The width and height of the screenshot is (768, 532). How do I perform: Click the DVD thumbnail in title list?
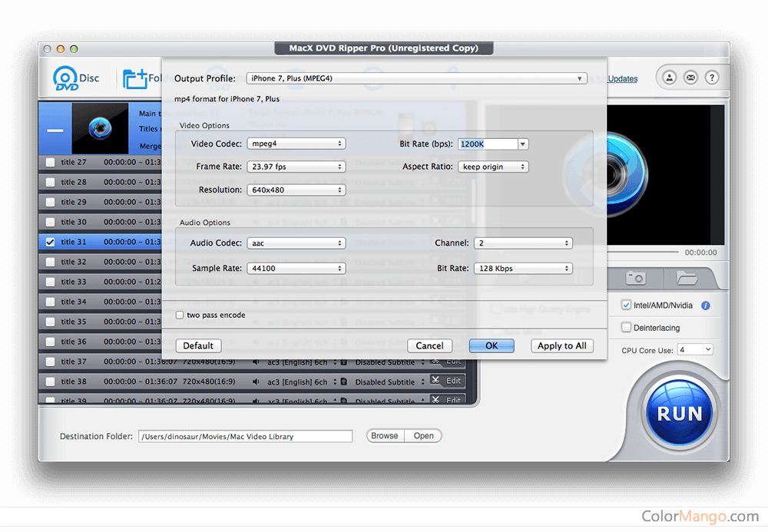[x=100, y=128]
